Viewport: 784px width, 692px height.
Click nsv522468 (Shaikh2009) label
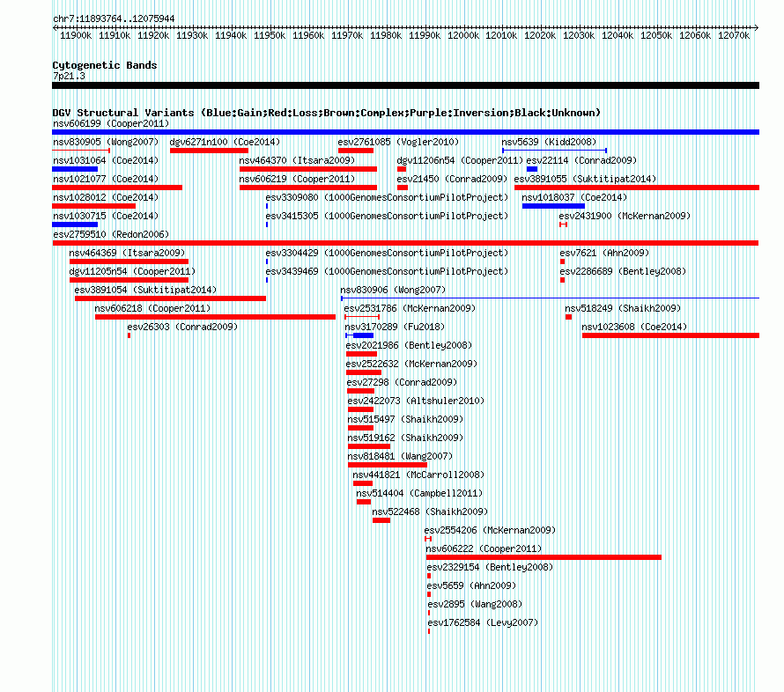430,512
